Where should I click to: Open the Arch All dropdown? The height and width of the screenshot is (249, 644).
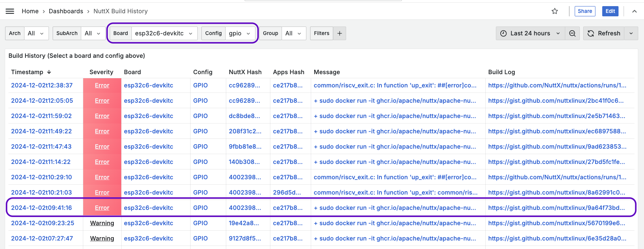pyautogui.click(x=36, y=33)
